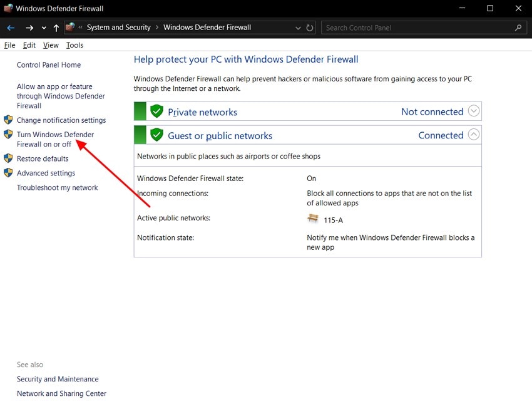
Task: Click the back navigation arrow
Action: click(11, 28)
